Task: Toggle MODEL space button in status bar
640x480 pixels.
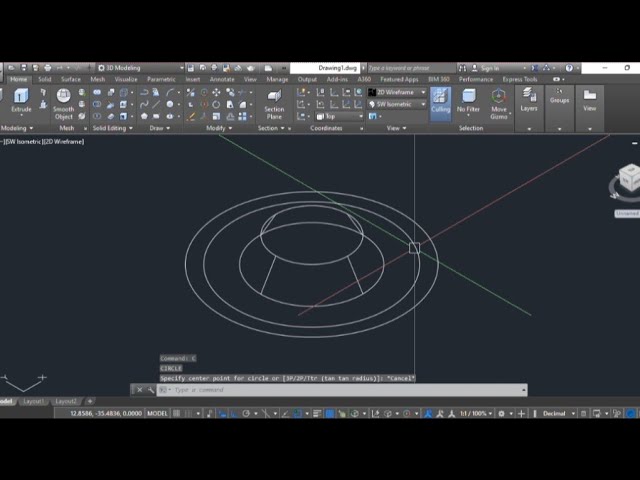Action: click(157, 413)
